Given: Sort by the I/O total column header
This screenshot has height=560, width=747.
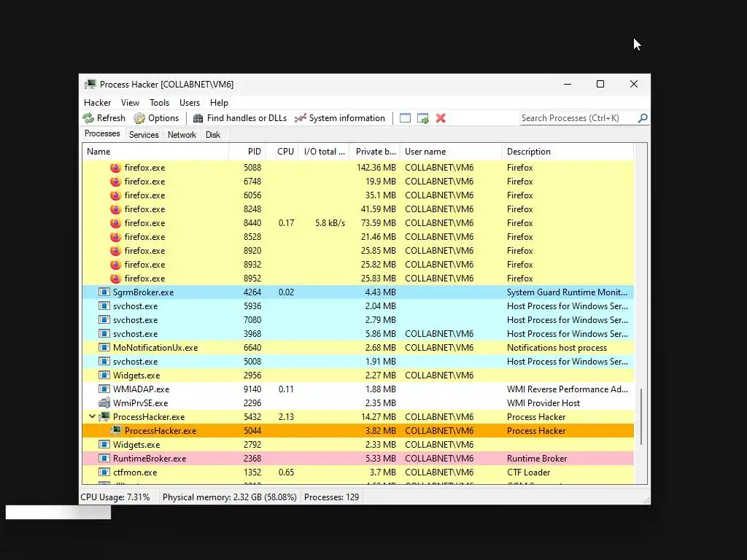Looking at the screenshot, I should click(323, 152).
